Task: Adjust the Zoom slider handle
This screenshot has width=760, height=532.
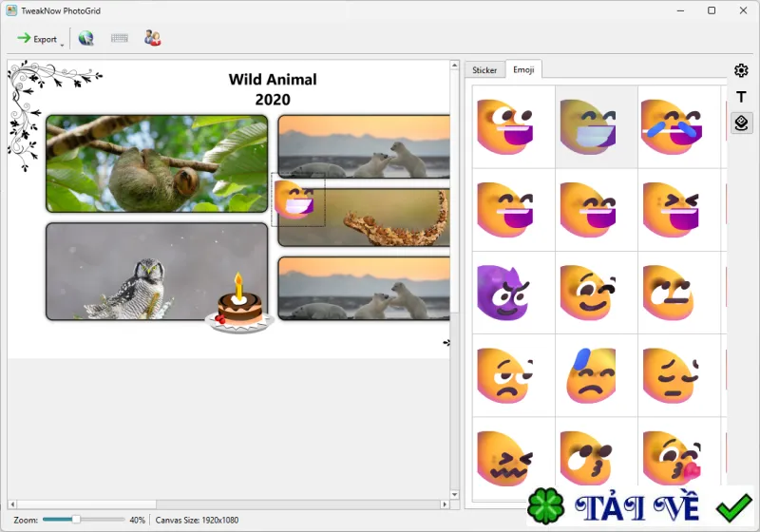Action: (76, 520)
